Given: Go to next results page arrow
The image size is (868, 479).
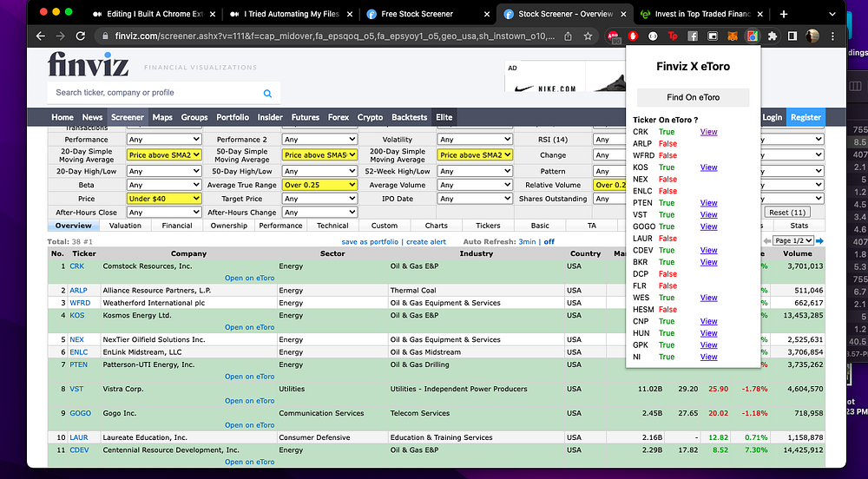Looking at the screenshot, I should (820, 240).
